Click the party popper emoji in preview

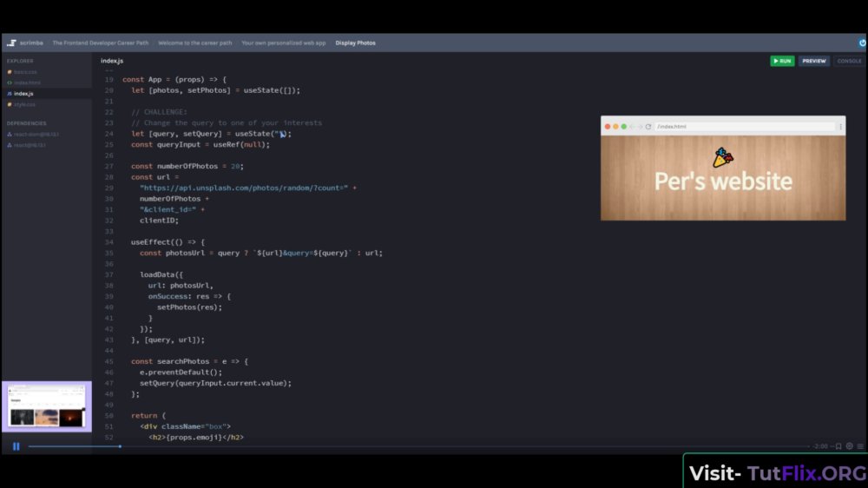(x=723, y=158)
